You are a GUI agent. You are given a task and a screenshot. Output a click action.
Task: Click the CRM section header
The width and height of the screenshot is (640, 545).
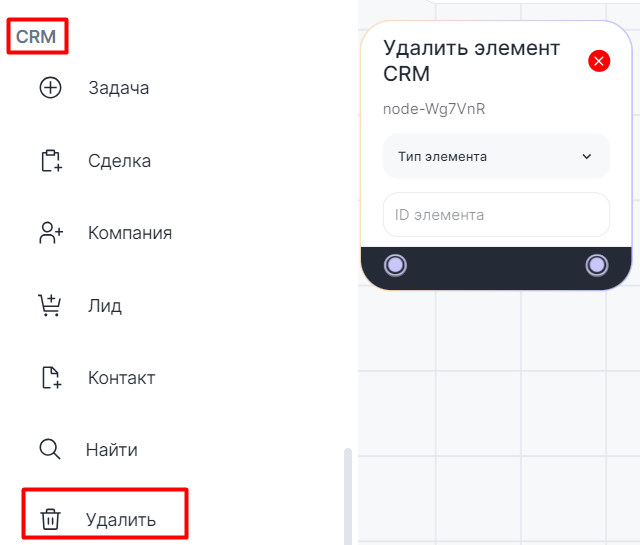coord(36,38)
